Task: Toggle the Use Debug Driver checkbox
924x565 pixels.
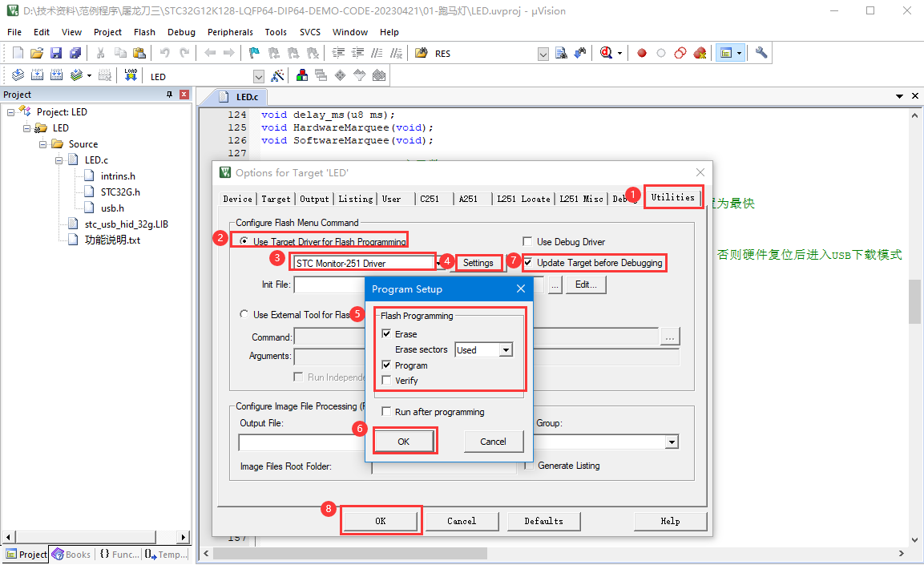Action: [x=527, y=241]
